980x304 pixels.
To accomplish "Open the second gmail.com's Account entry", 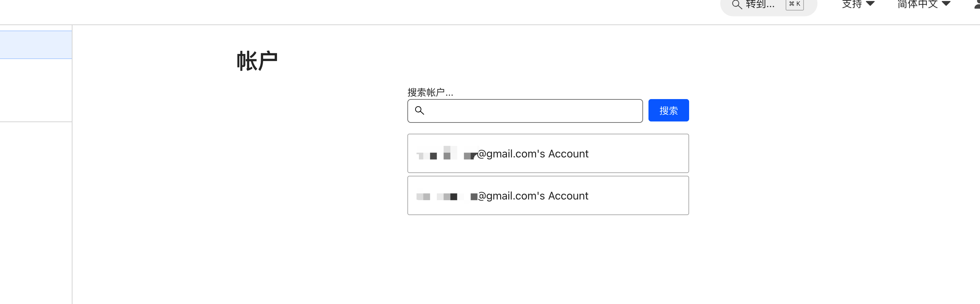I will [x=548, y=195].
